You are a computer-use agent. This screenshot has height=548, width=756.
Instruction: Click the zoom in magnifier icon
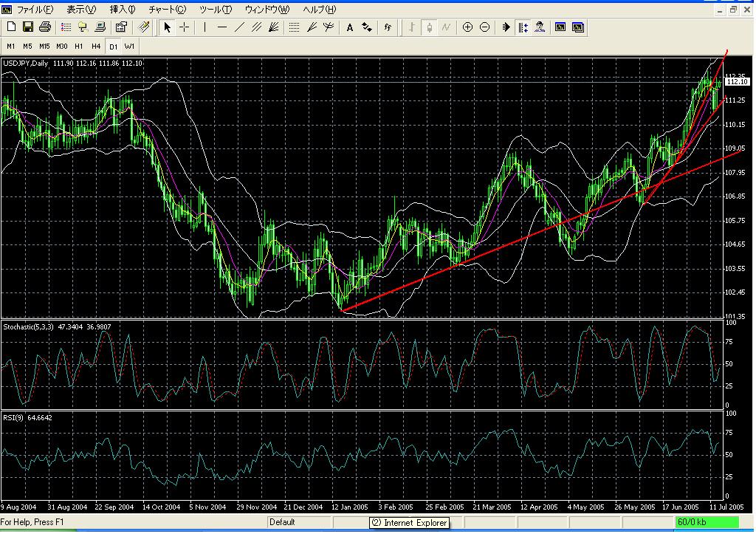tap(467, 27)
